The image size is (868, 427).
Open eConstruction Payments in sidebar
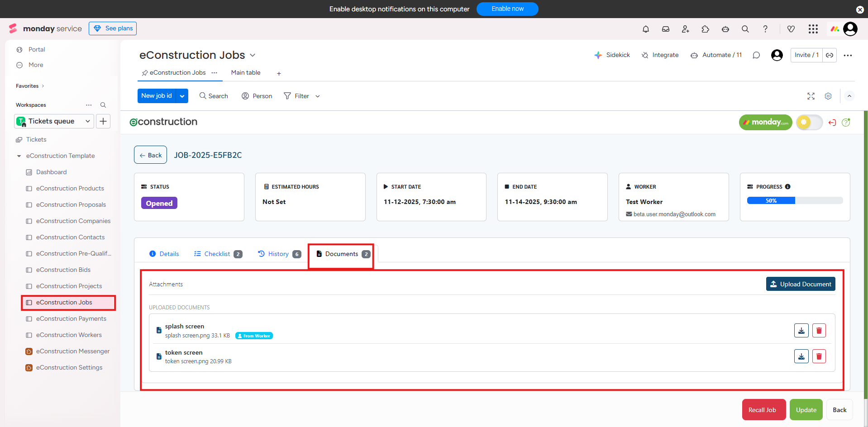pyautogui.click(x=71, y=319)
